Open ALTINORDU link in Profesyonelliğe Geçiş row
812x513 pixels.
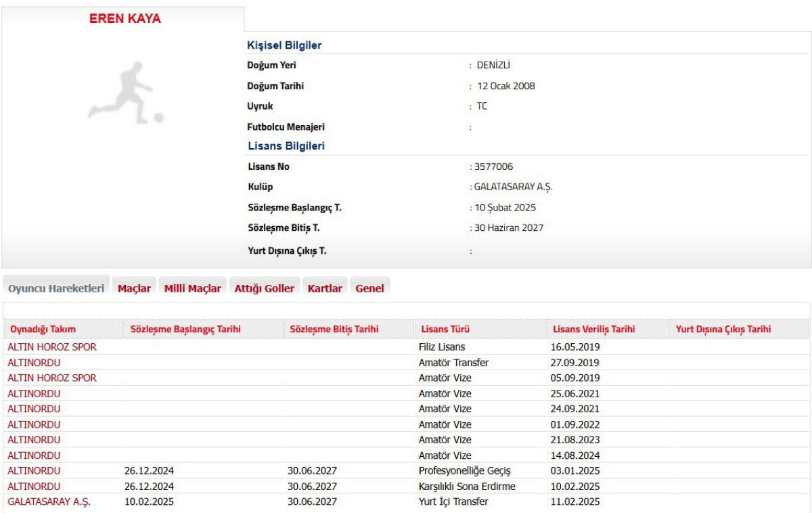(x=34, y=470)
